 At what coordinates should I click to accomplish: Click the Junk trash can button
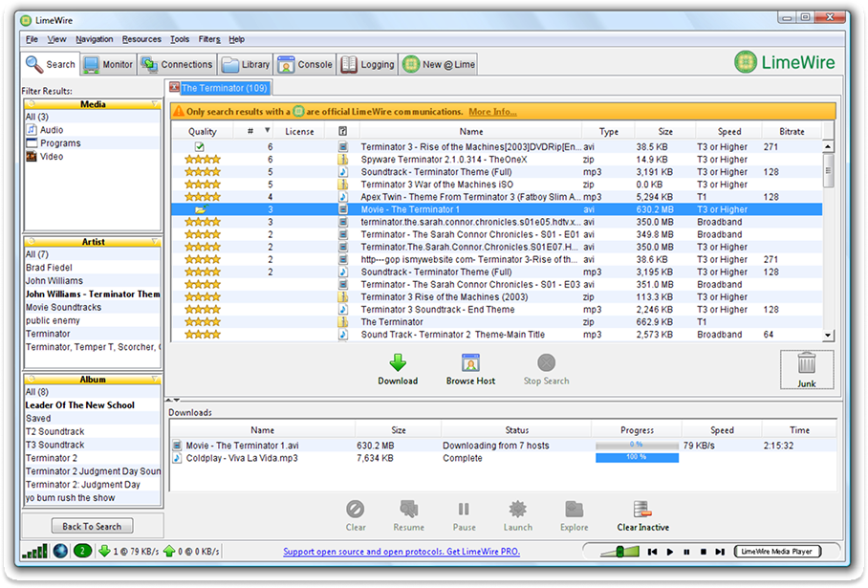(x=807, y=369)
